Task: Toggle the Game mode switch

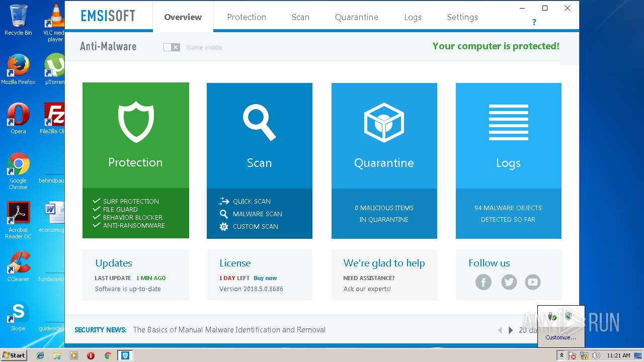Action: (172, 47)
